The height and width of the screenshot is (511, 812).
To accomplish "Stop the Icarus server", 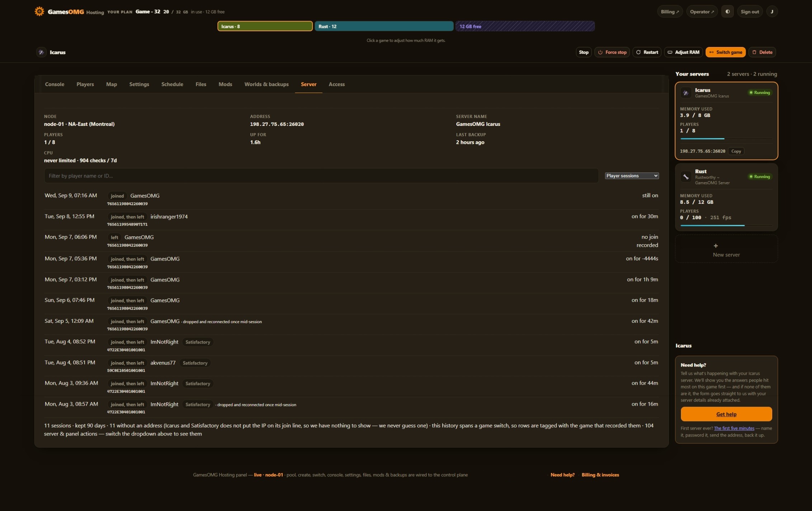I will point(584,52).
